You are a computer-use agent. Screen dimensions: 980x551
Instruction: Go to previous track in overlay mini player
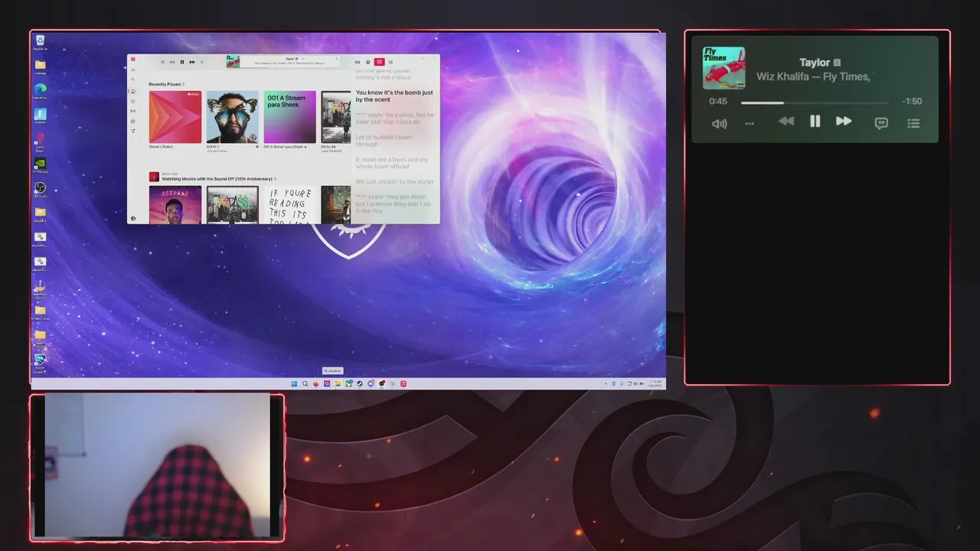pos(786,122)
